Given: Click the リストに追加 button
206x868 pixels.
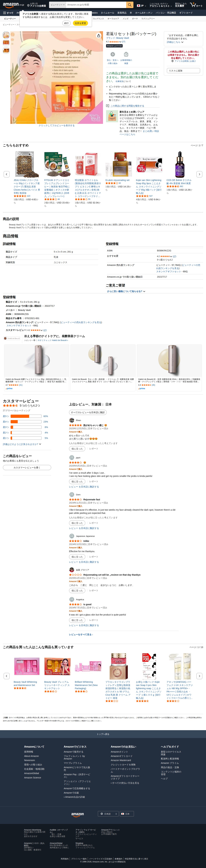Looking at the screenshot, I should pos(183,71).
